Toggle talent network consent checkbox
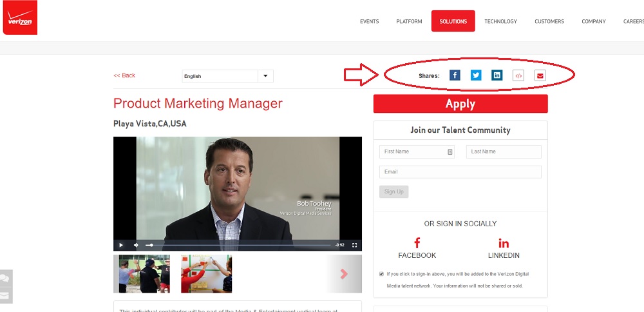644x312 pixels. pyautogui.click(x=382, y=274)
